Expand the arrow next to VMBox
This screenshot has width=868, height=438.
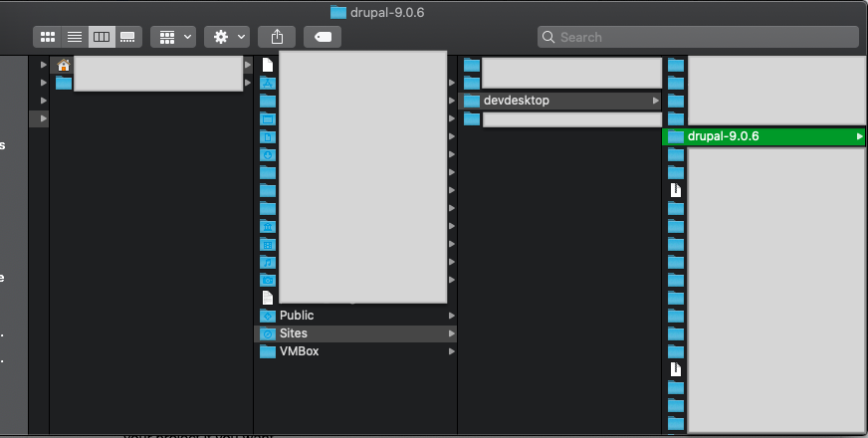pyautogui.click(x=452, y=351)
